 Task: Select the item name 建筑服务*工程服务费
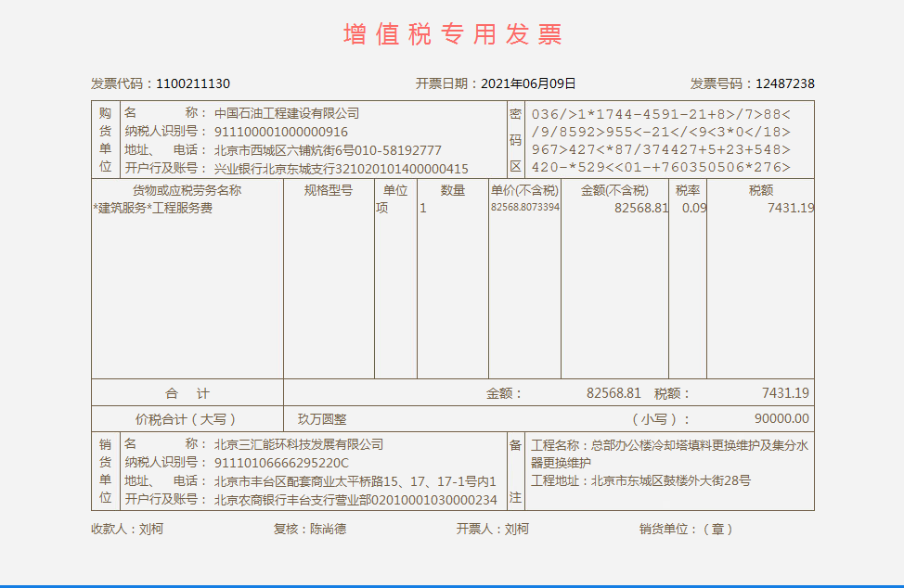coord(153,209)
